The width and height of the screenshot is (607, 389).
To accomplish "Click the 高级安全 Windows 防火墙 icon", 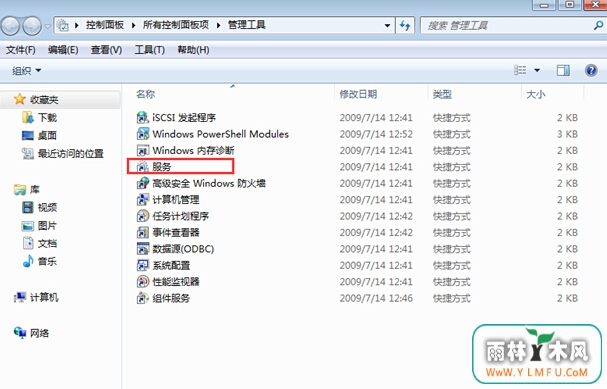I will [143, 183].
